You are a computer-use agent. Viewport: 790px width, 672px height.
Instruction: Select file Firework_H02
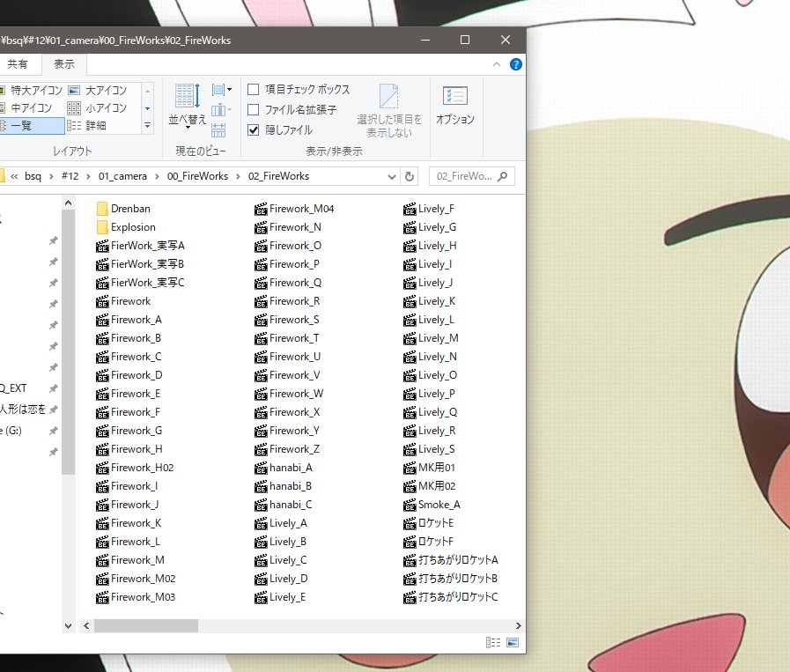(135, 468)
